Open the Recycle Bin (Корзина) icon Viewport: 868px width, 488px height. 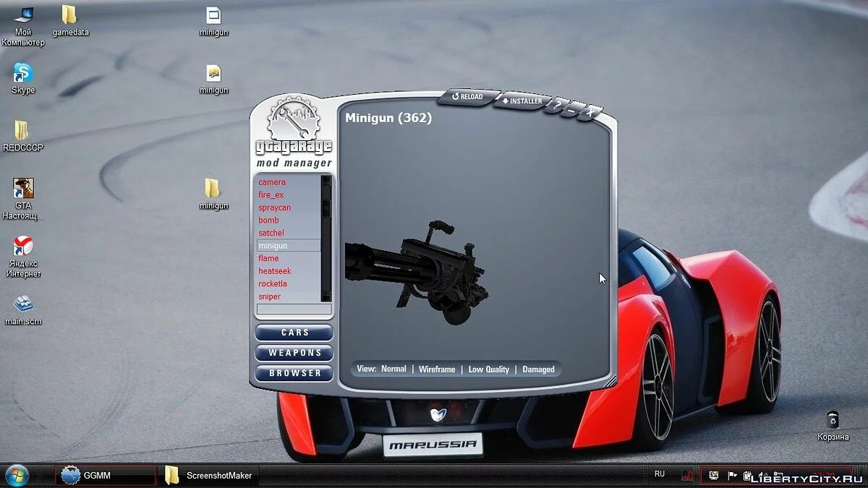tap(833, 420)
